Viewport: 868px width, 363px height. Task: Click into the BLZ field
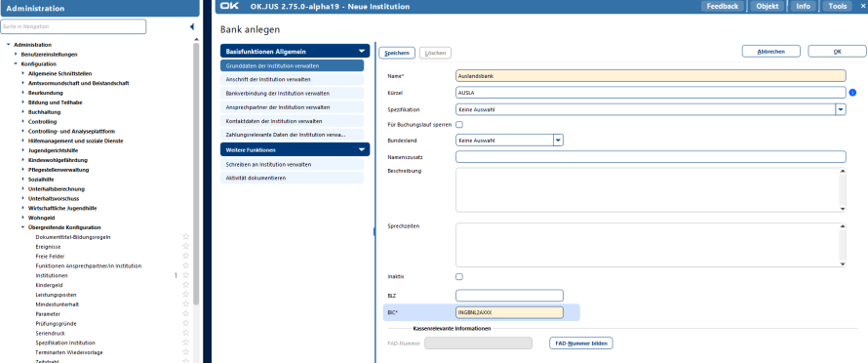pyautogui.click(x=509, y=296)
